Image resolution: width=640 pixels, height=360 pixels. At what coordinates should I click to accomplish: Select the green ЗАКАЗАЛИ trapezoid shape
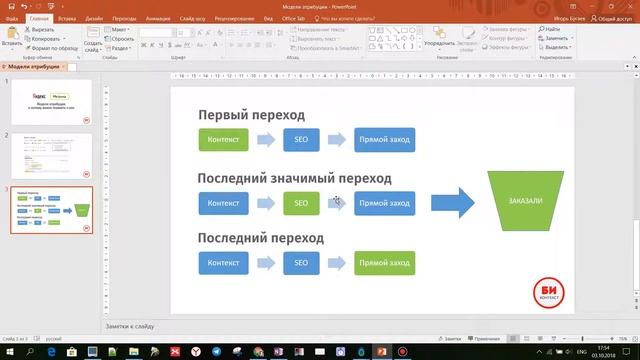tap(526, 201)
